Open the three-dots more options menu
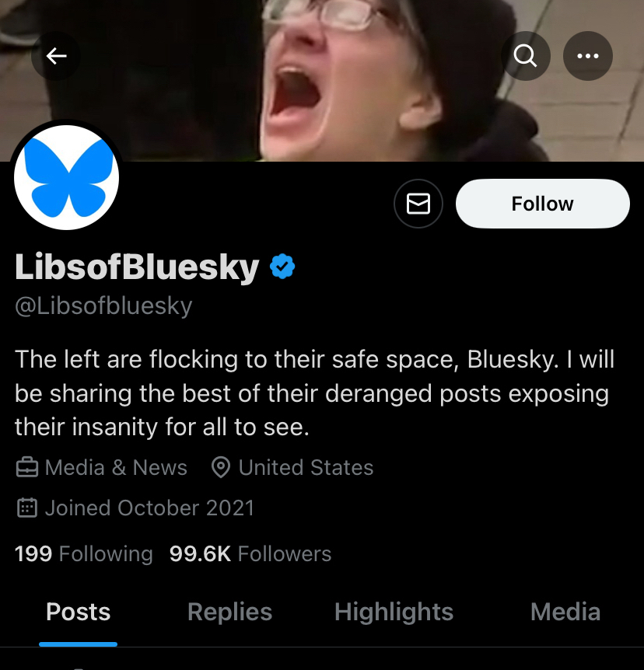 (x=588, y=56)
